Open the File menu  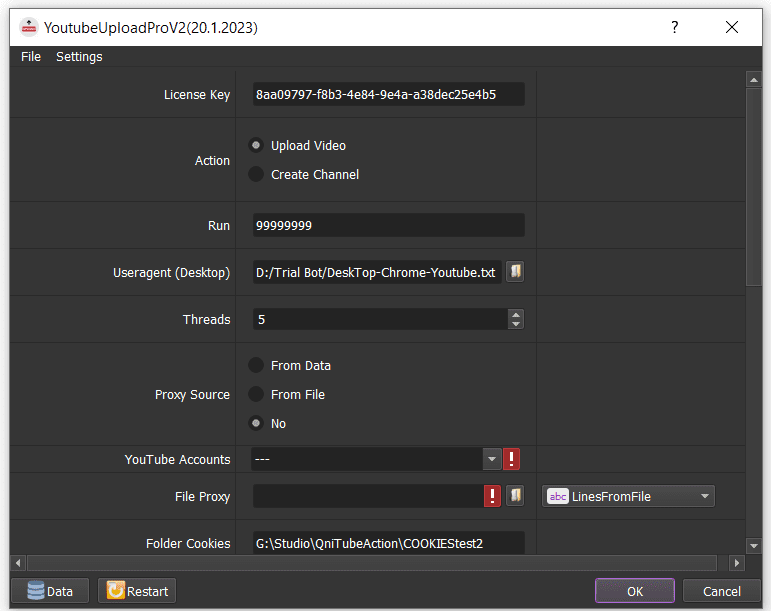(x=31, y=57)
